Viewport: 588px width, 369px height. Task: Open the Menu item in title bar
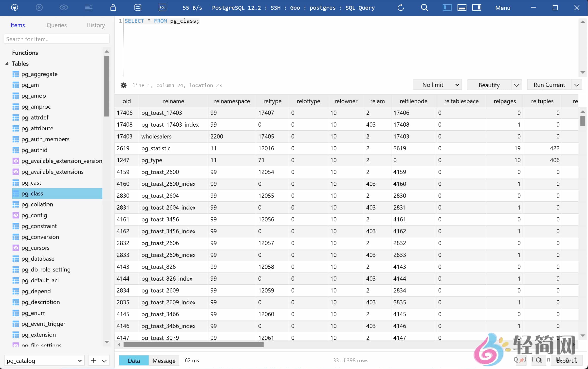pos(503,8)
